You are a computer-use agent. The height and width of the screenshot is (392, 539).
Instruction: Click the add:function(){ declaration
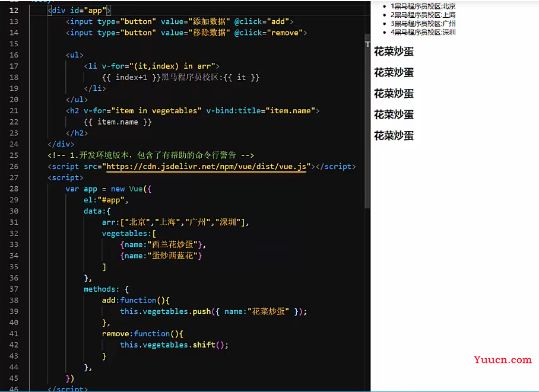(136, 300)
